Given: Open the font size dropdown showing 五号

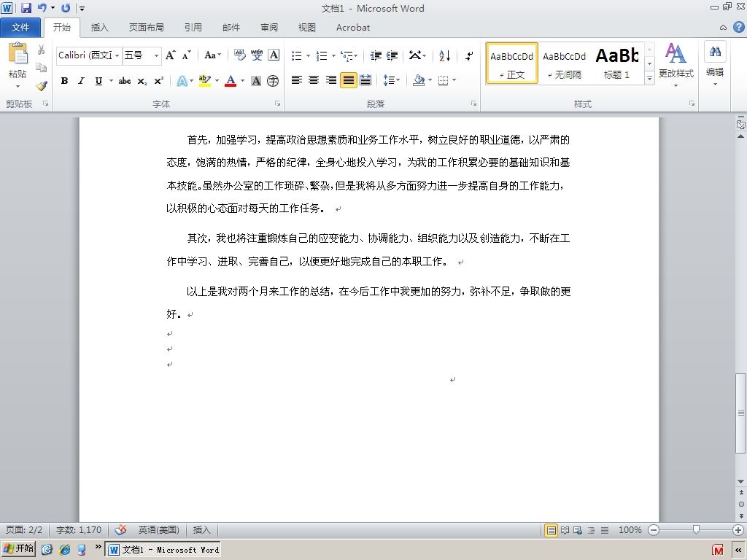Looking at the screenshot, I should tap(142, 55).
